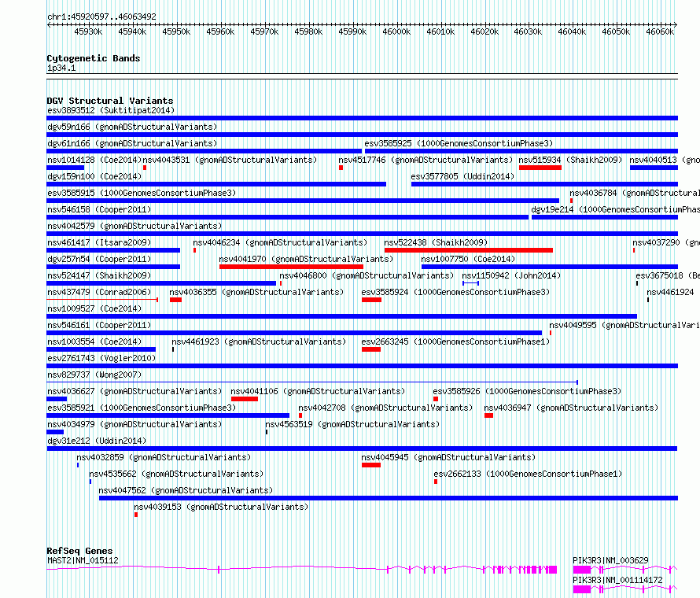The width and height of the screenshot is (700, 598).
Task: Select nsv4045945 variant label
Action: pos(448,457)
